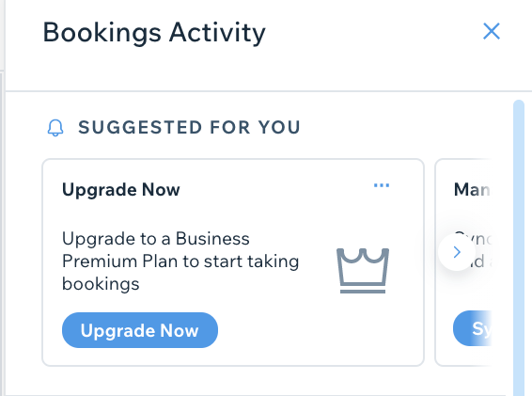
Task: Close the Bookings Activity panel
Action: tap(492, 31)
